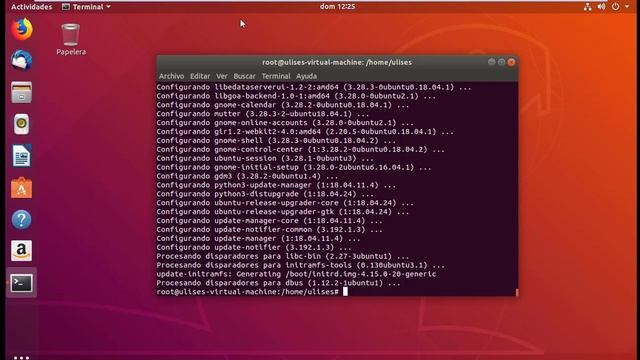The image size is (640, 360).
Task: Click the line 'Configurando gdm3'
Action: [247, 176]
